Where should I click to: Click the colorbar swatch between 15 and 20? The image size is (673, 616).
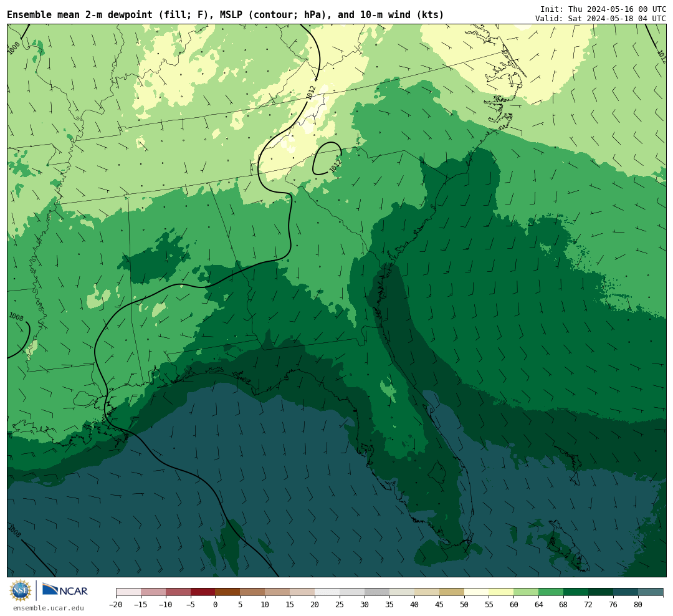pos(303,592)
